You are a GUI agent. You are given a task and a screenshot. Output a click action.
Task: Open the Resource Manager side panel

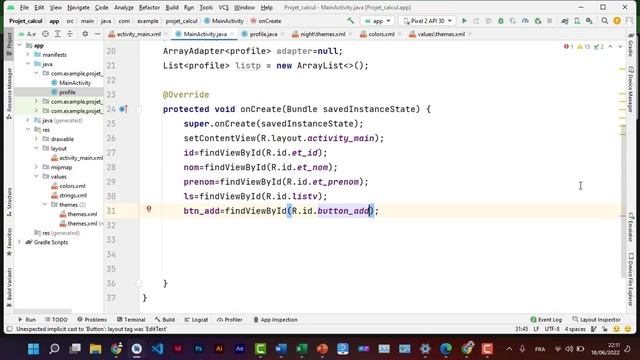9,93
